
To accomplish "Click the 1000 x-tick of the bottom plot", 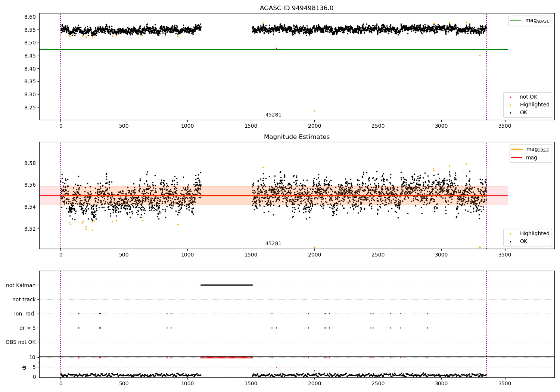I will click(x=187, y=383).
